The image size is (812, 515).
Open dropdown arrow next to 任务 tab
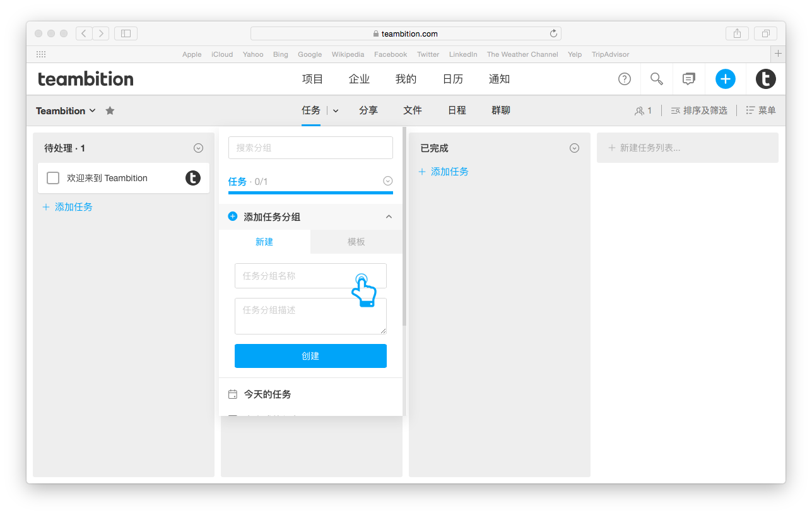click(336, 110)
